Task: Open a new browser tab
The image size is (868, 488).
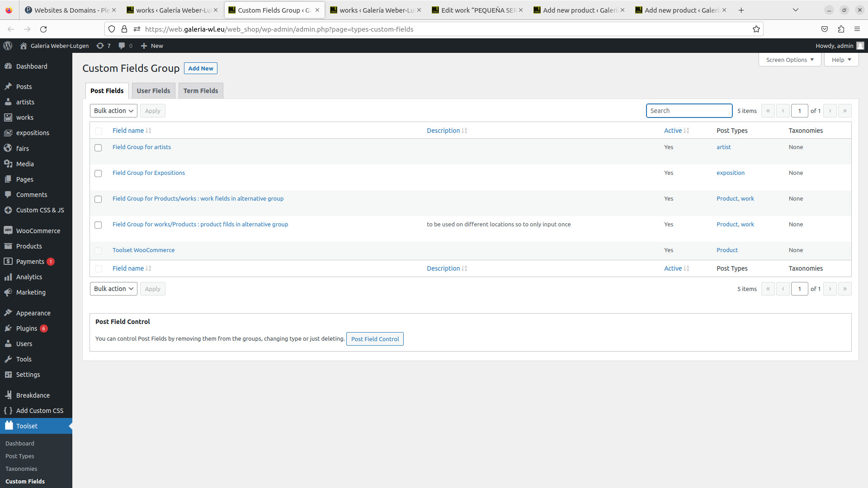Action: pos(741,10)
